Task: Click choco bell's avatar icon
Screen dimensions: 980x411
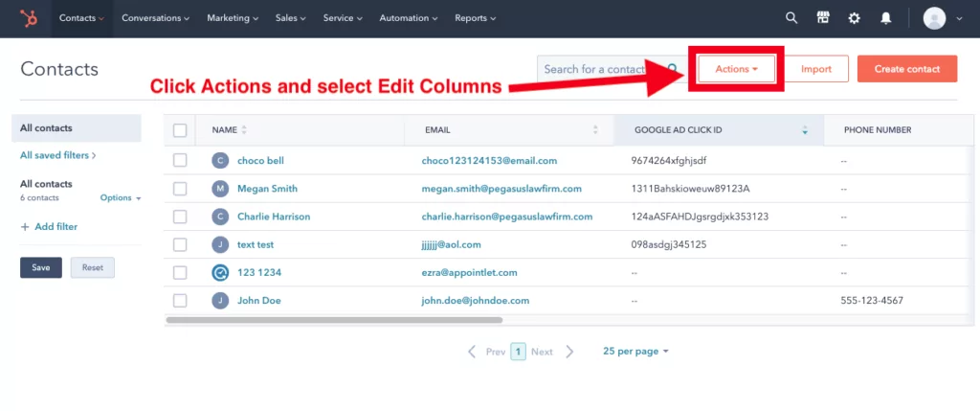Action: (x=220, y=161)
